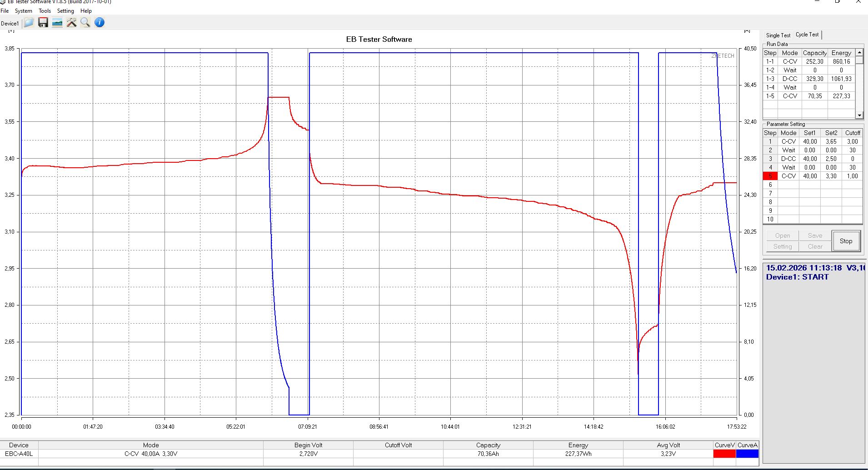
Task: Select the Cycle Test tab
Action: 807,35
